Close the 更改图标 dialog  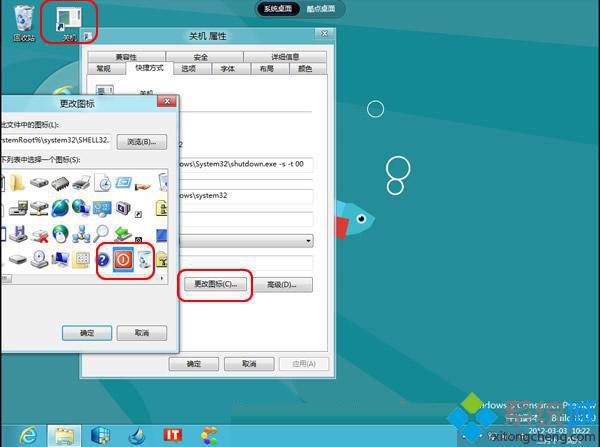[167, 101]
